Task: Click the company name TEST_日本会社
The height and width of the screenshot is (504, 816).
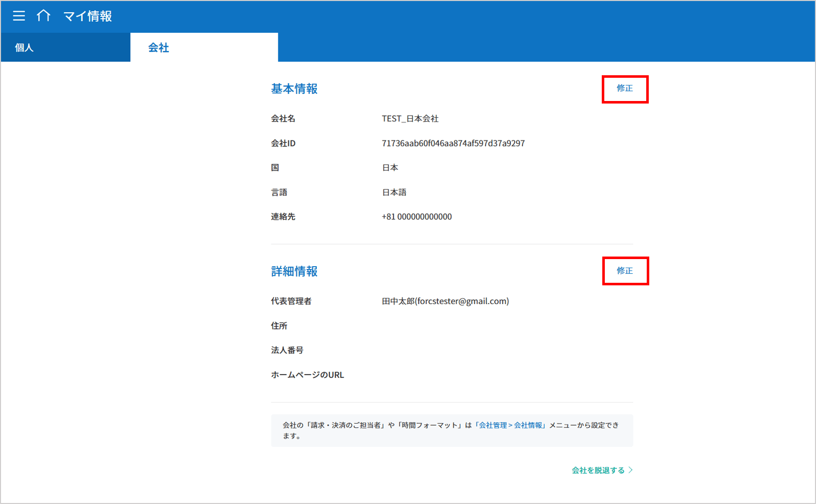Action: [x=410, y=119]
